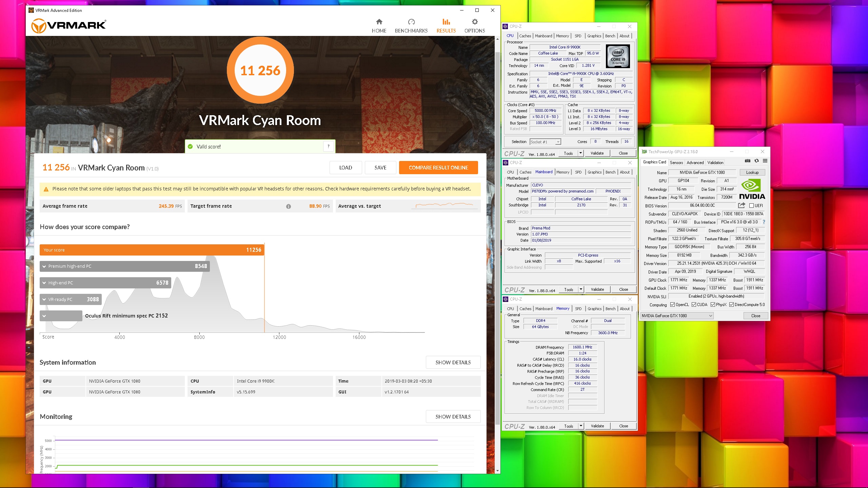The image size is (868, 488).
Task: Toggle the CUDA checkbox in GPU-Z
Action: tap(694, 305)
